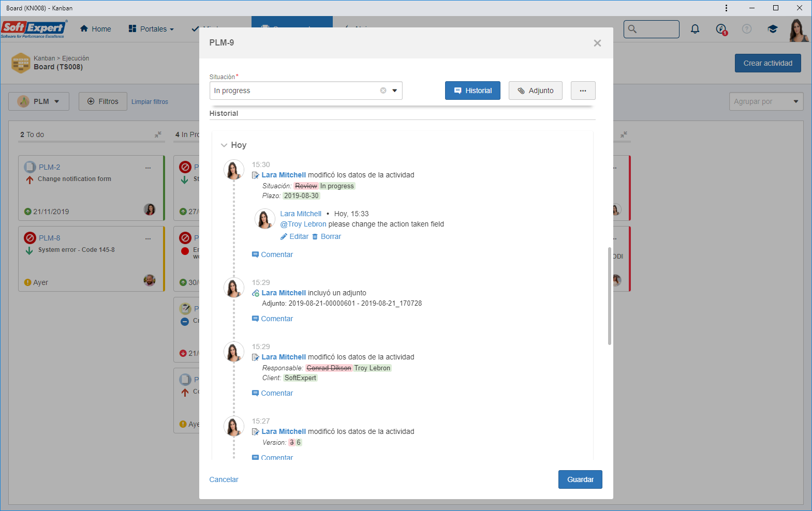Click the PLM-8 blocked status icon
This screenshot has width=812, height=511.
[x=30, y=238]
